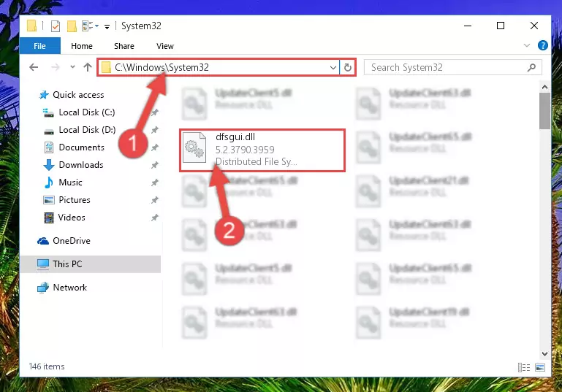
Task: Click the Local Disk (C:) drive icon
Action: pos(48,112)
